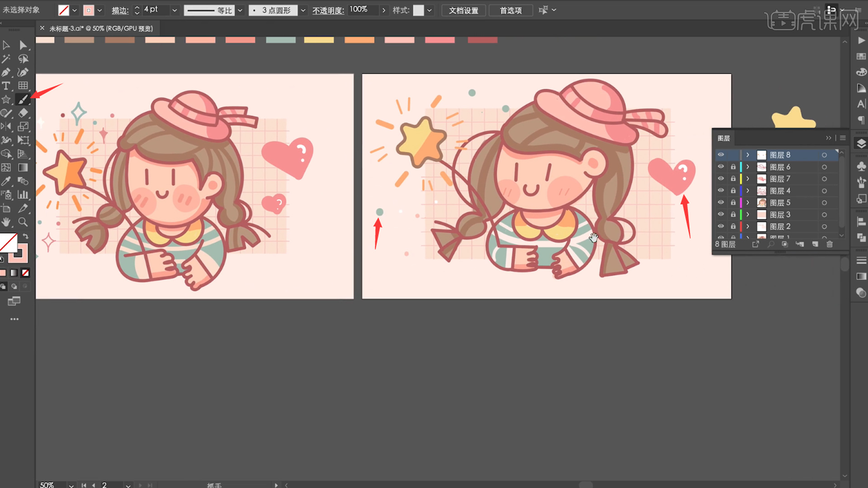Image resolution: width=868 pixels, height=488 pixels.
Task: Open the 未标题-3.ai document tab
Action: pos(101,28)
